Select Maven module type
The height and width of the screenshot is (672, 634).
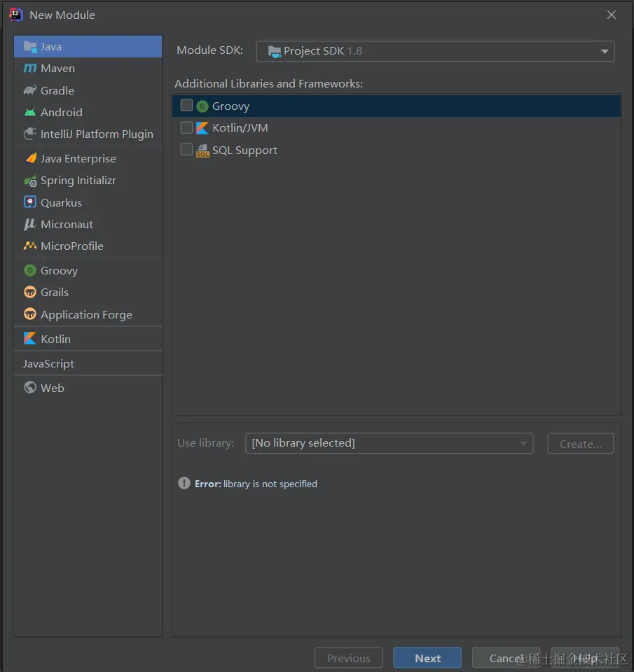coord(88,68)
